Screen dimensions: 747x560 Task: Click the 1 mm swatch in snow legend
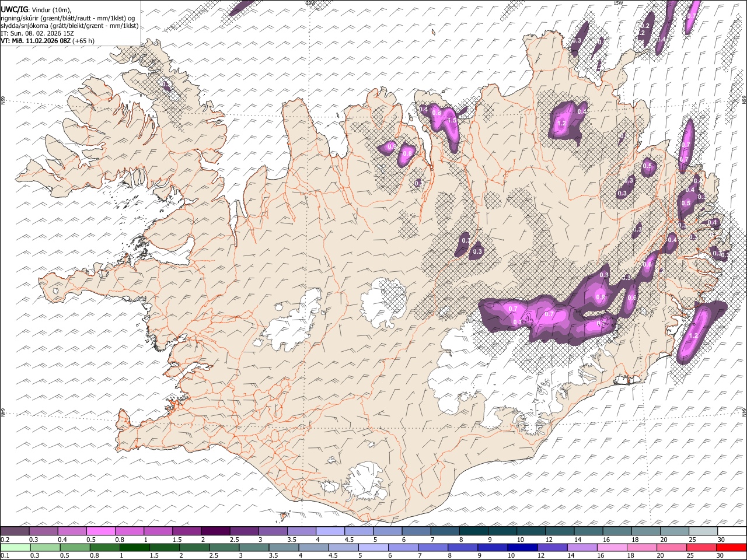pos(158,531)
